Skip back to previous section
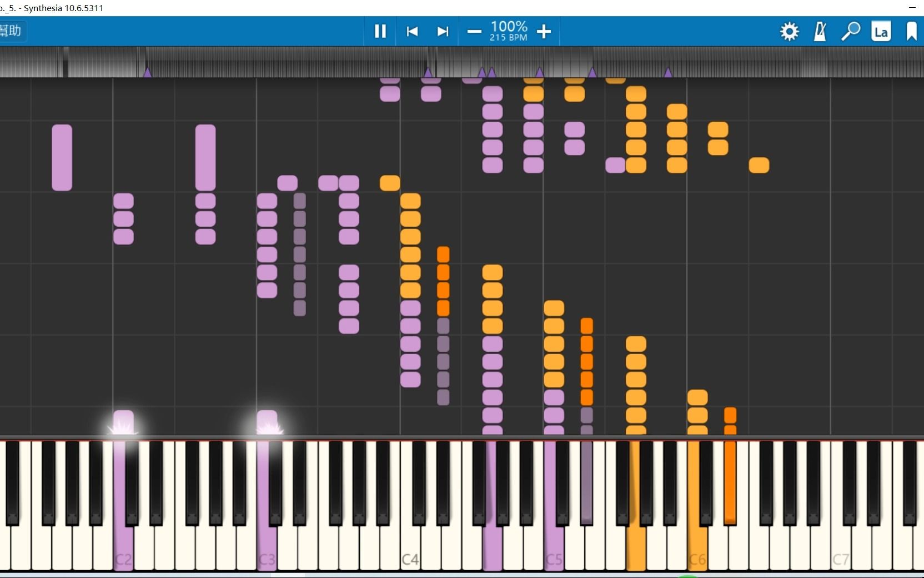 (412, 31)
